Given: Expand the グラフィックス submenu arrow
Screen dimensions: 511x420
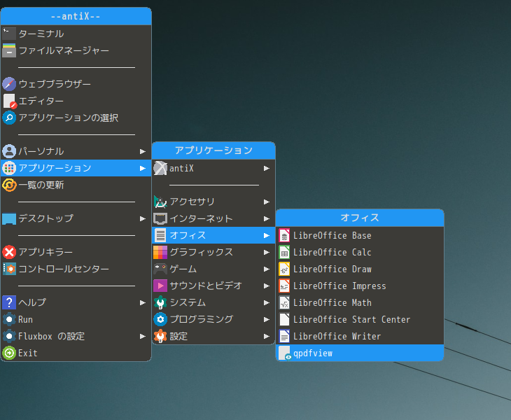Looking at the screenshot, I should coord(266,252).
